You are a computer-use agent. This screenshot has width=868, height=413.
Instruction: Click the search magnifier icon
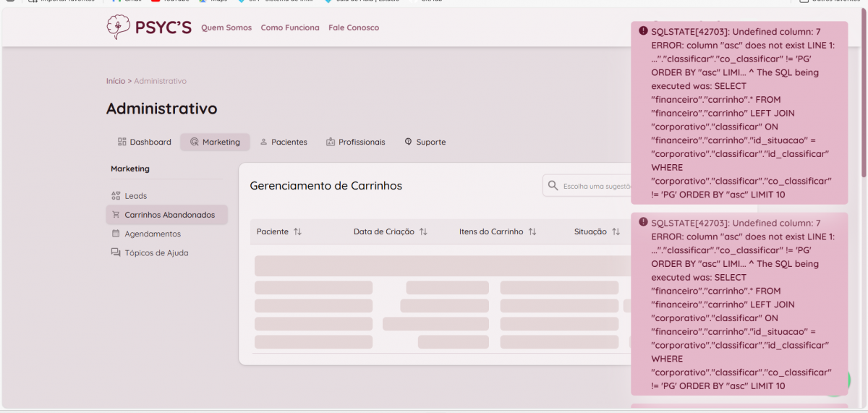553,186
